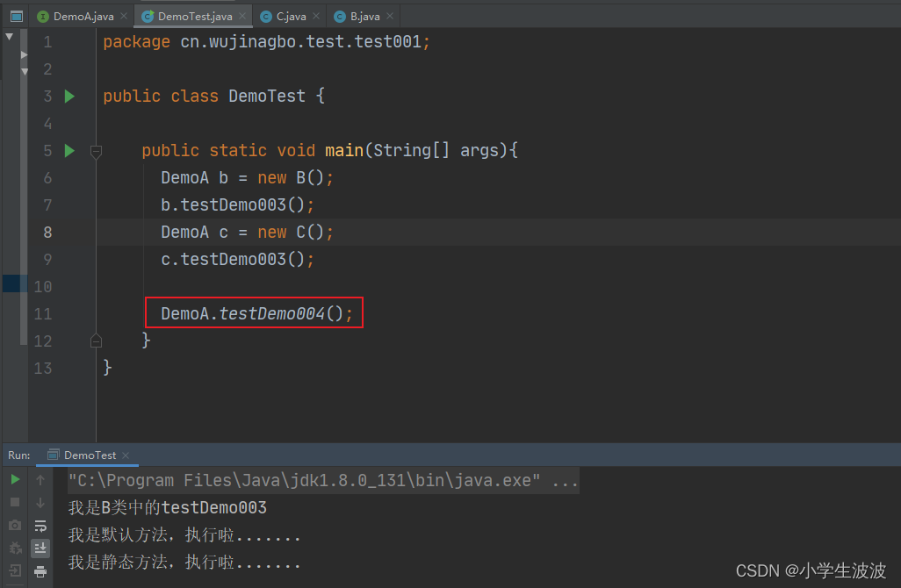Click the closing brace on line 13
Viewport: 901px width, 588px height.
coord(107,368)
